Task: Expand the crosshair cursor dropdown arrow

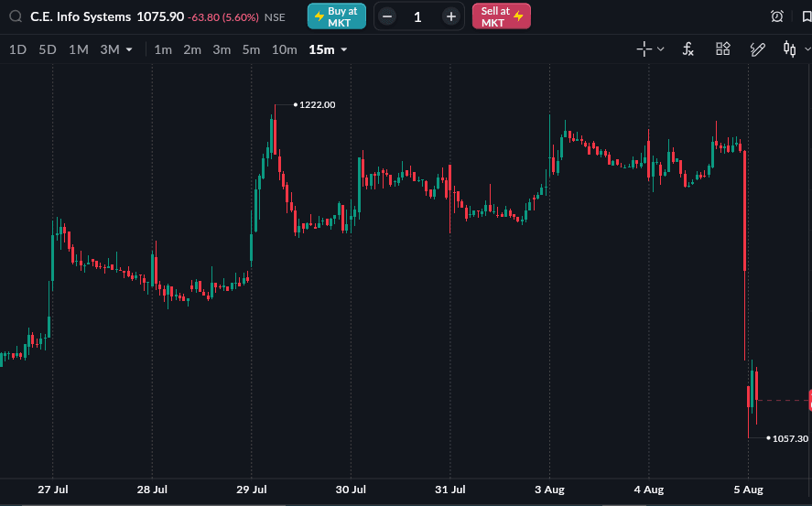Action: [660, 49]
